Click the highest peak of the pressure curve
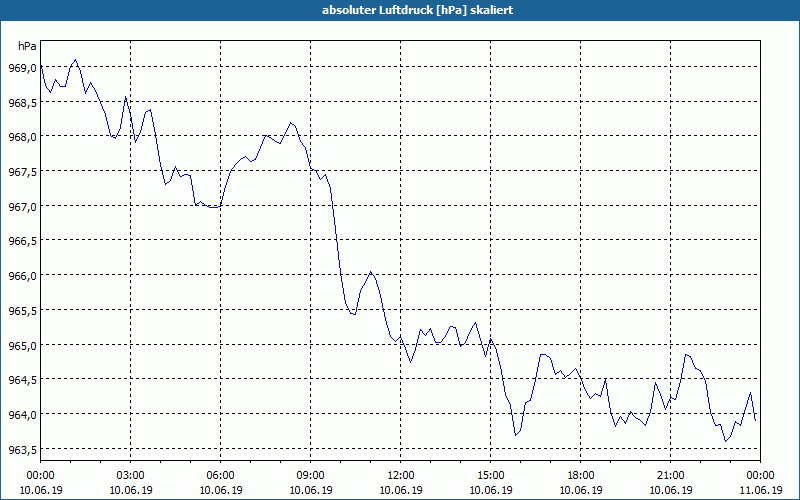 pos(76,60)
